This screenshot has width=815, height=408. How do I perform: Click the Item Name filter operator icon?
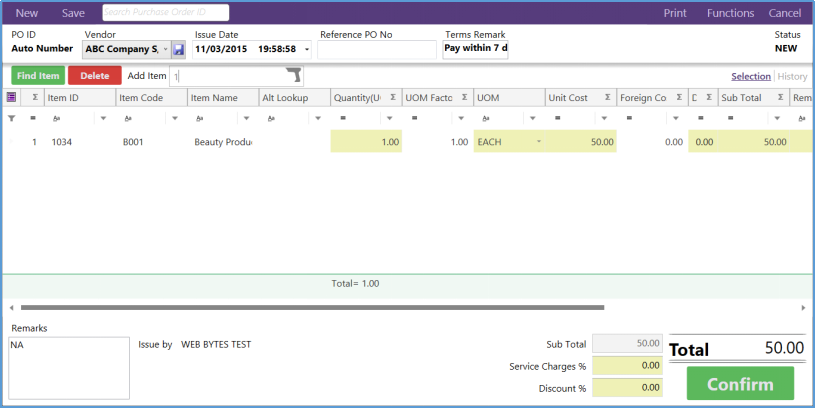click(x=200, y=119)
